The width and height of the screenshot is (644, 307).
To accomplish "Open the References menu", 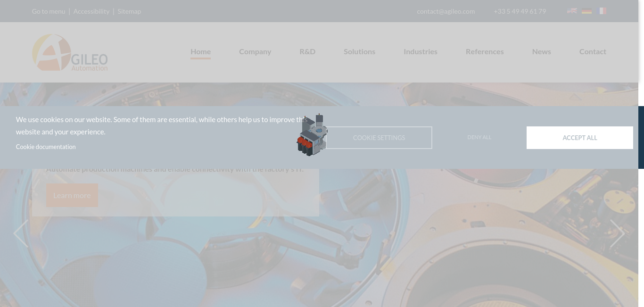I will pos(485,51).
